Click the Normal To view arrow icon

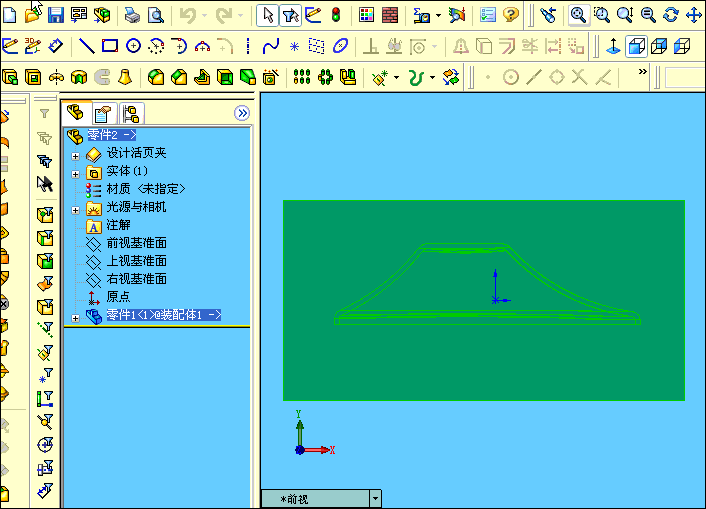[x=613, y=46]
